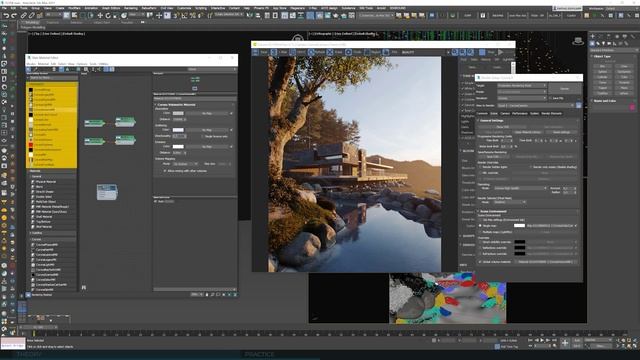Activate the Select and Link tool
The width and height of the screenshot is (640, 360).
24,16
